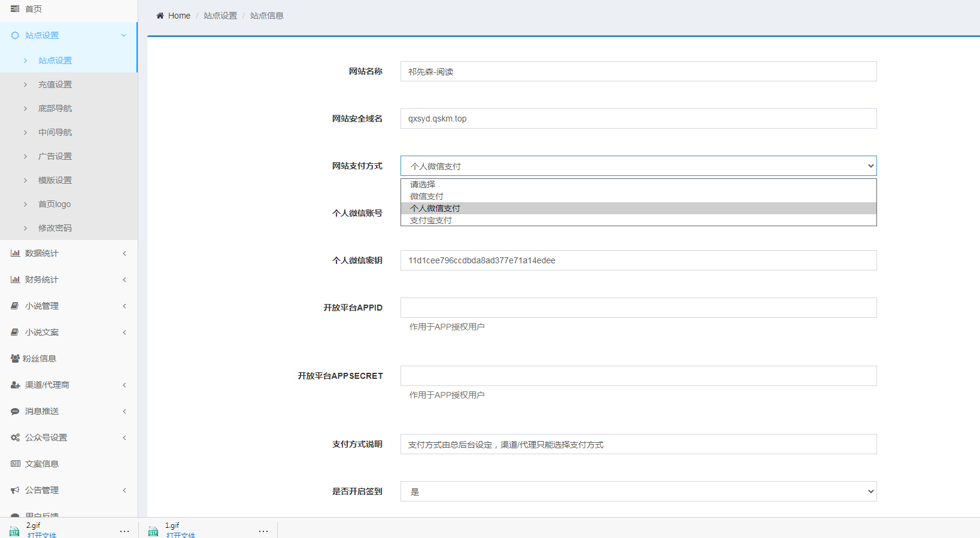Click the 小说管理 book icon
Screen dimensions: 980x538
pos(15,306)
